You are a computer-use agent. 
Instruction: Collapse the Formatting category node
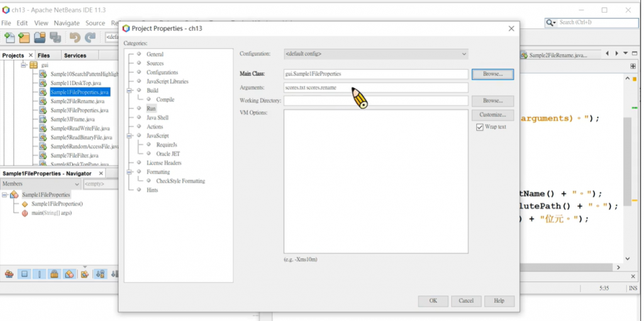point(130,172)
